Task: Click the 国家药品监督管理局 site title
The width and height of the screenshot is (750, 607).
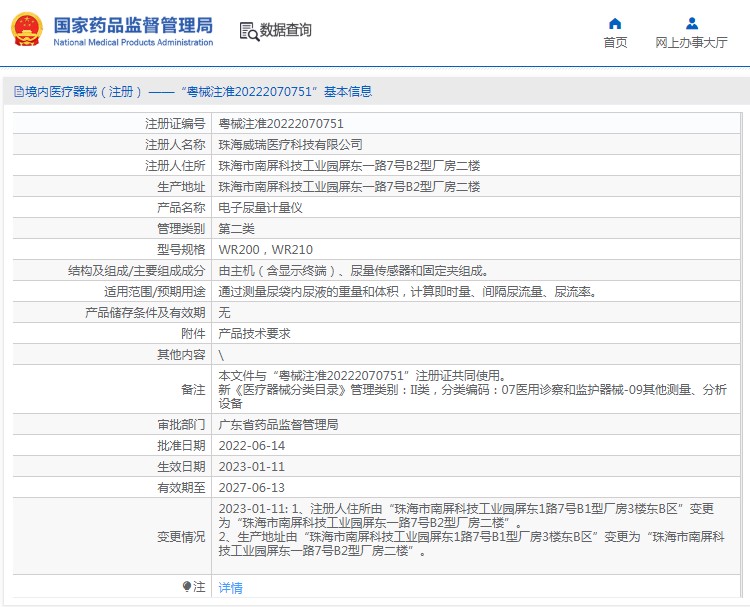Action: (x=132, y=24)
